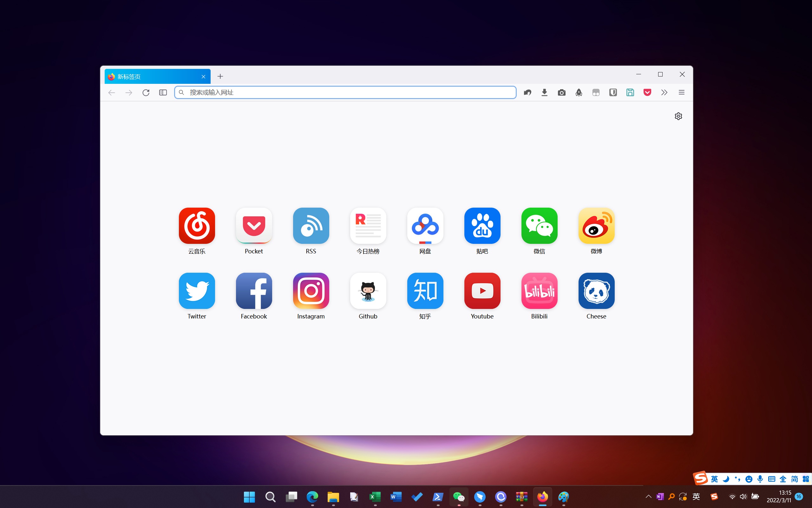This screenshot has height=508, width=812.
Task: Open the Facebook shortcut tile
Action: [254, 291]
